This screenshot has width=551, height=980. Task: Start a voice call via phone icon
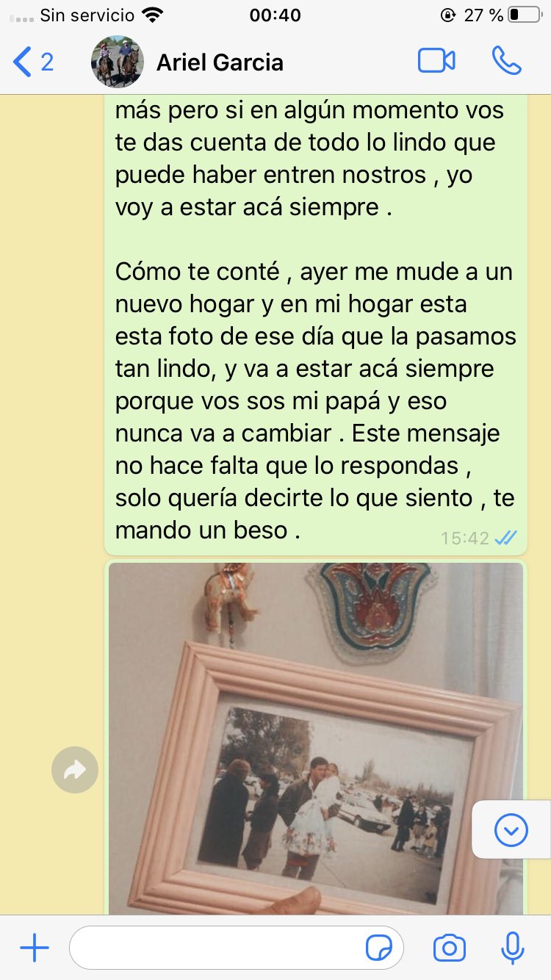[x=506, y=61]
